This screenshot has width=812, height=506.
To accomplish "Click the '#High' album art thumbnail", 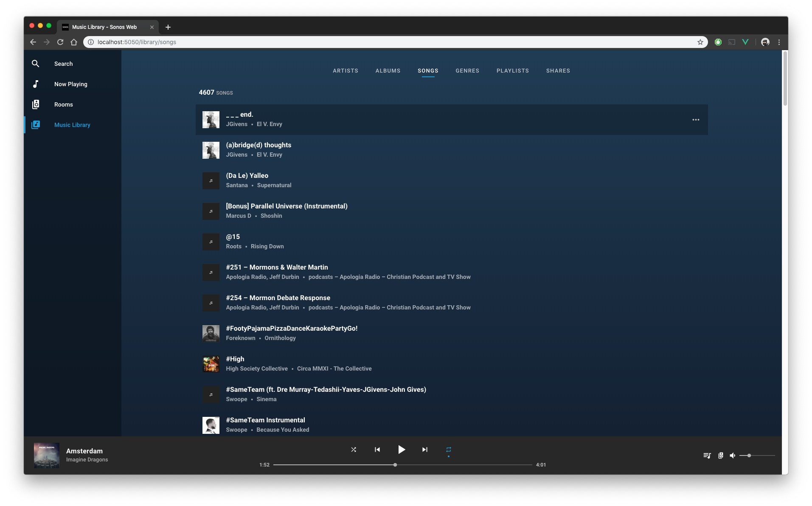I will (211, 364).
